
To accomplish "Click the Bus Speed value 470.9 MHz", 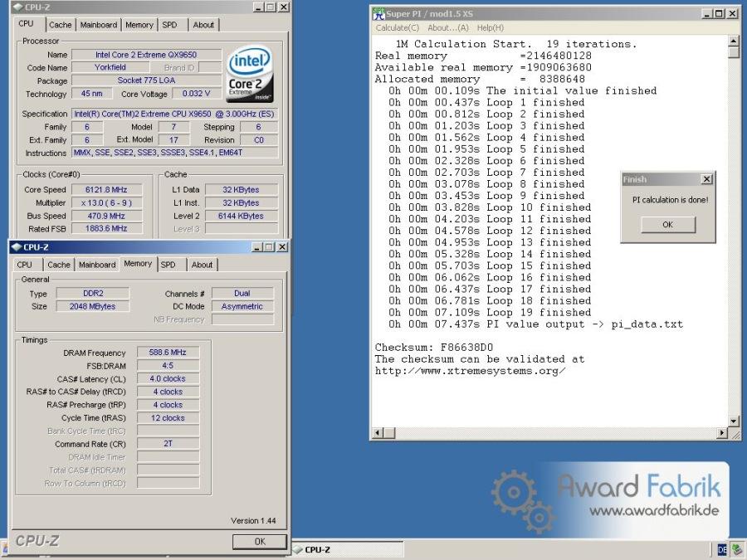I will 106,216.
